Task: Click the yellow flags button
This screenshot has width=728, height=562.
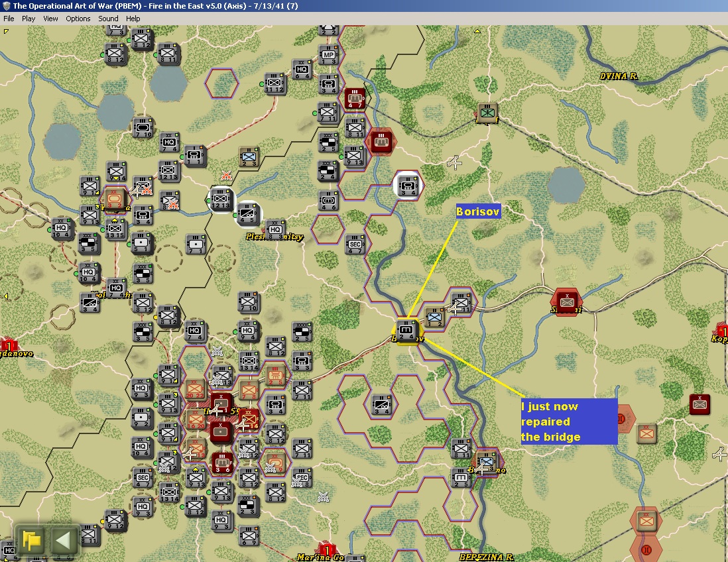Action: click(31, 540)
